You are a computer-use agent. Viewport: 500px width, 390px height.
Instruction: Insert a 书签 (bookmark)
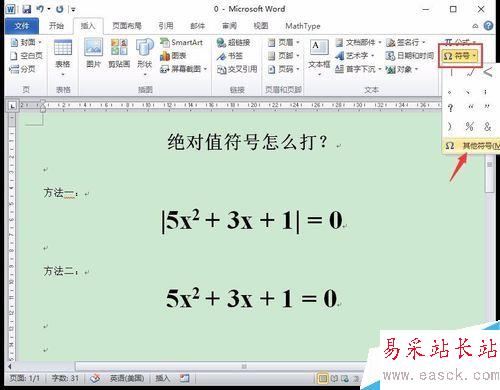point(230,56)
